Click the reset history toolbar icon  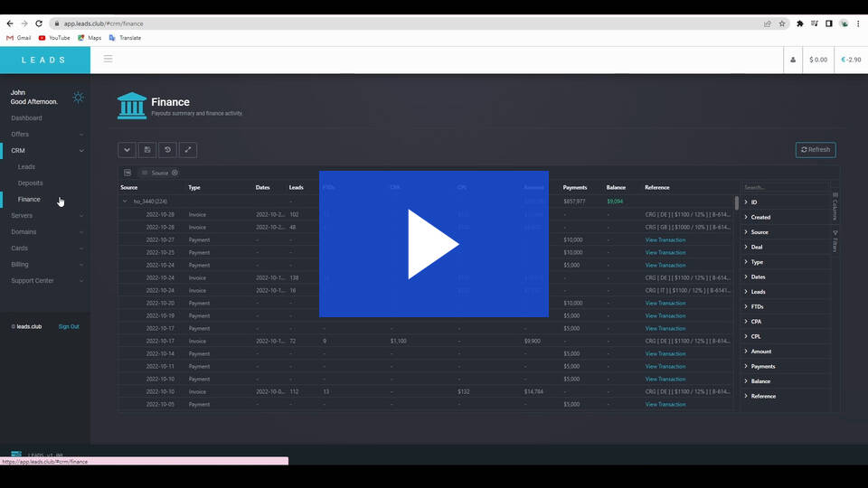pos(168,150)
